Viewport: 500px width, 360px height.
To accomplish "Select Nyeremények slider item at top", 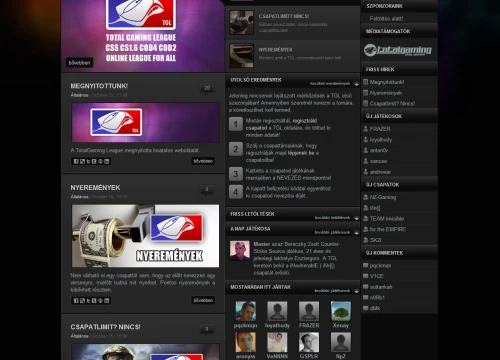I will pos(292,55).
